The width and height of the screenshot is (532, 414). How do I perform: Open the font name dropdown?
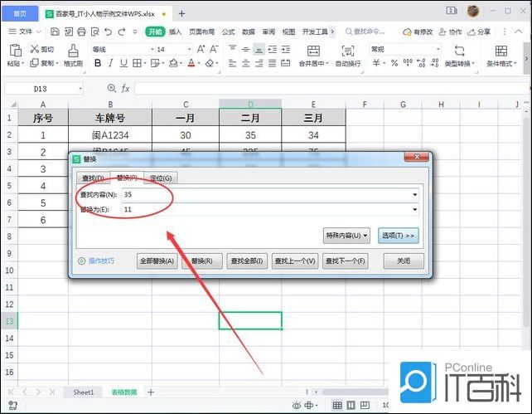tap(152, 50)
